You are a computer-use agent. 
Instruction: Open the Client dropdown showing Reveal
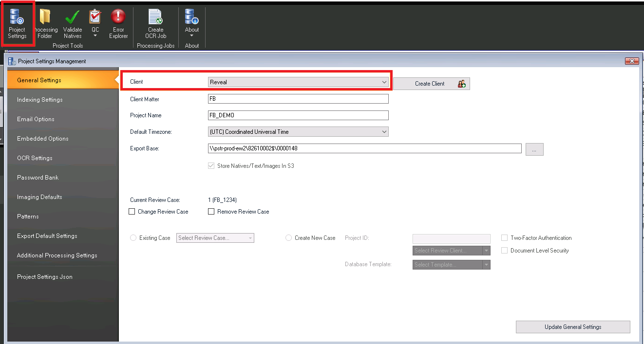point(298,82)
